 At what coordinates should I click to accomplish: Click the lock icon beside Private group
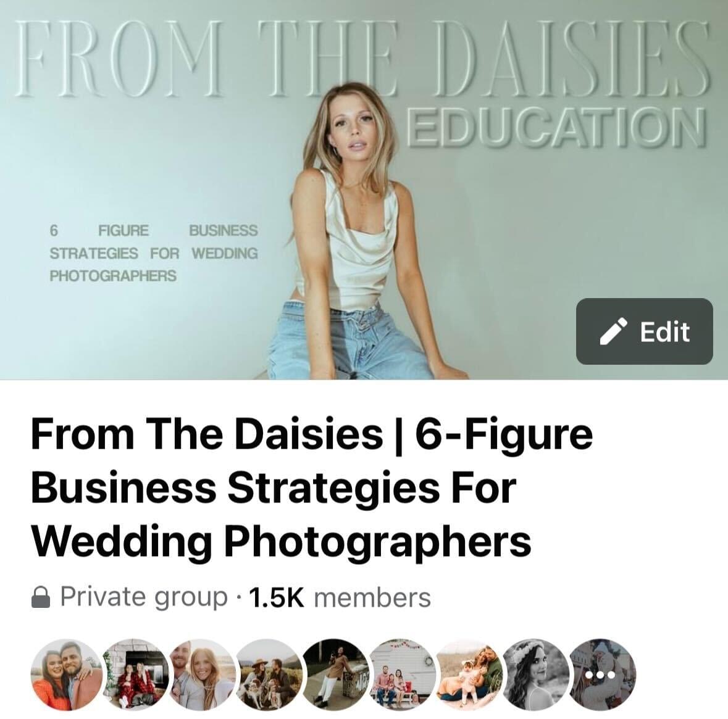pos(40,597)
